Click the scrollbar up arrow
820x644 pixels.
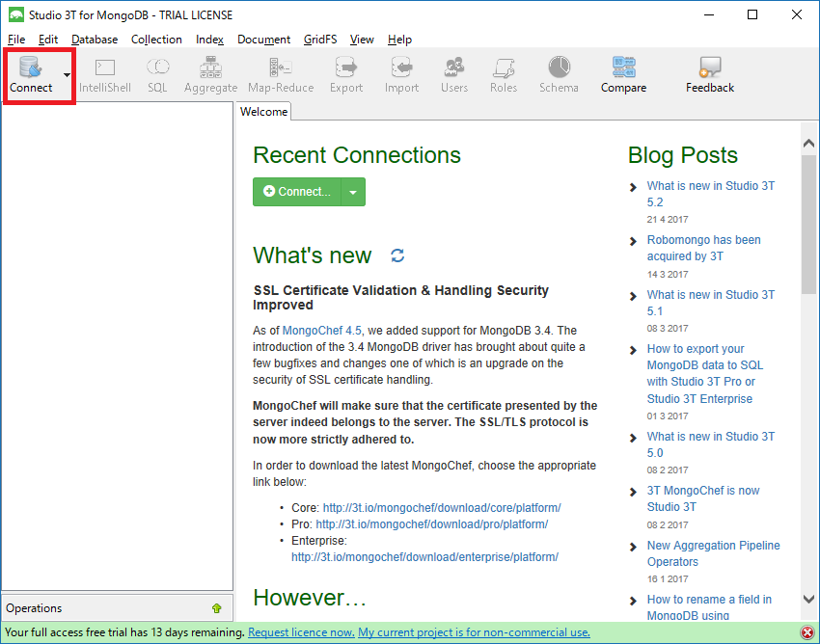point(808,143)
